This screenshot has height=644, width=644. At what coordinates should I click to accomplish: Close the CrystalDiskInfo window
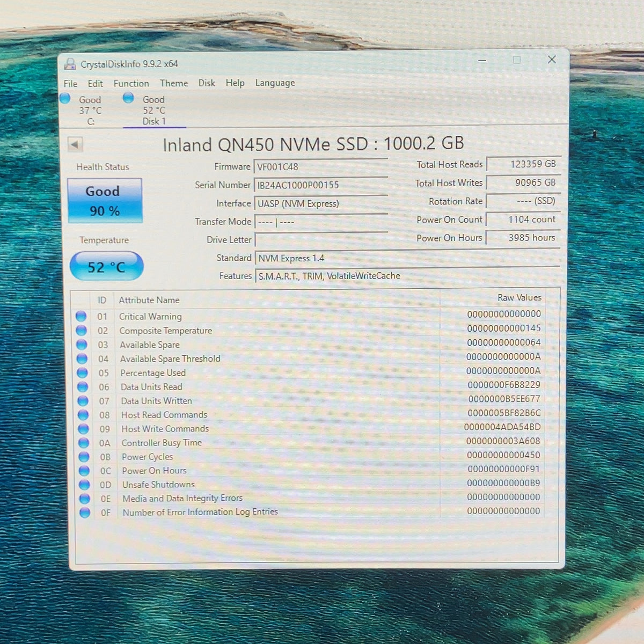tap(552, 60)
